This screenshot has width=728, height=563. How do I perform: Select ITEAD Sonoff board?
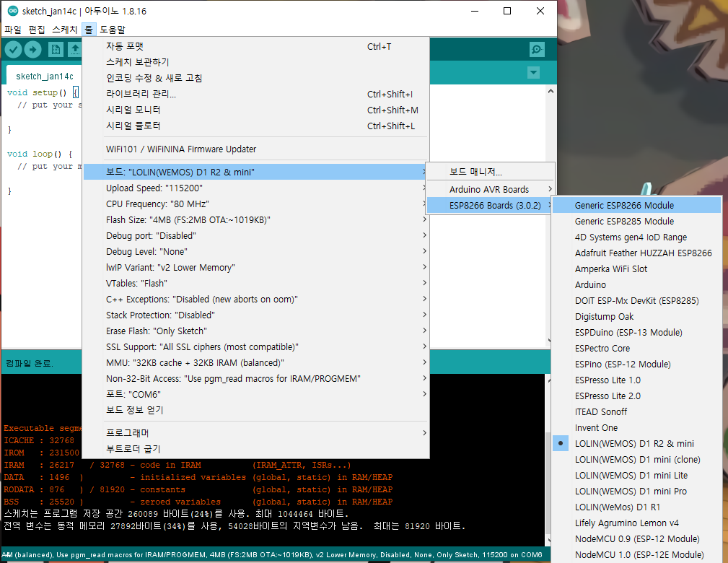[x=637, y=411]
